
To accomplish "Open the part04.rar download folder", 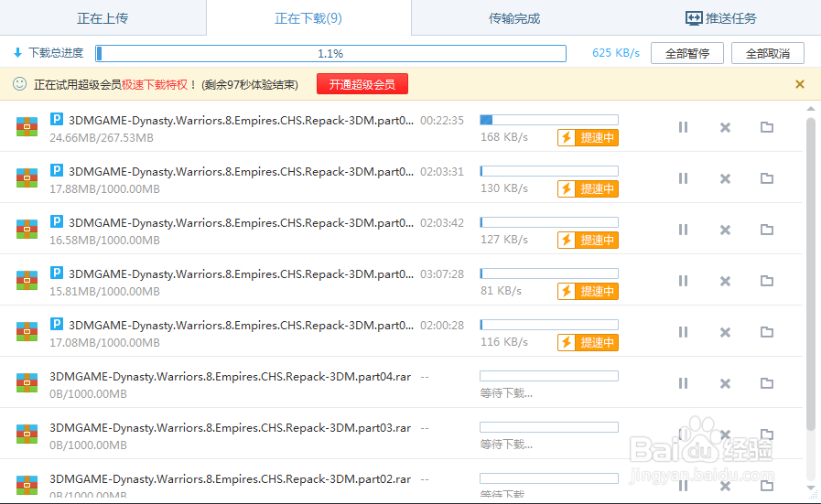I will pos(767,383).
